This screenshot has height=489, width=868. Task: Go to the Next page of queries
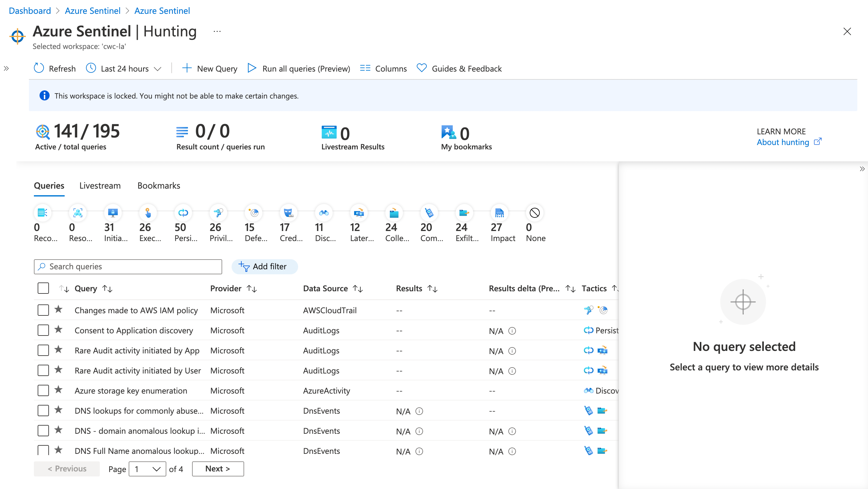pos(218,469)
